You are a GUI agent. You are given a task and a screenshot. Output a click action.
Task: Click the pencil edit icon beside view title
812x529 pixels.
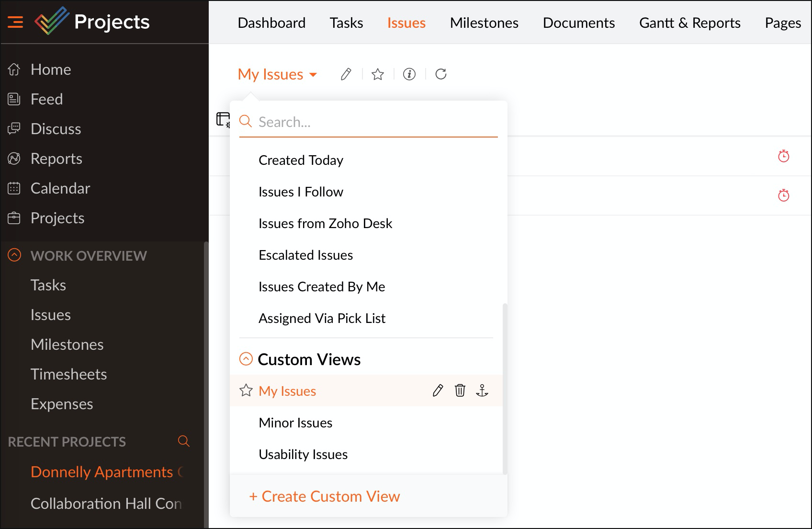(x=346, y=74)
